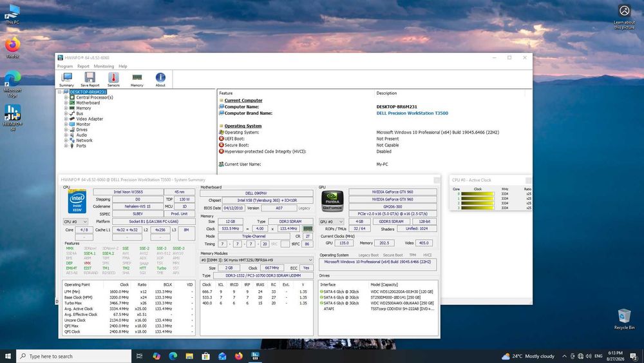Open the Program menu
Viewport: 644px width, 363px height.
coord(65,66)
